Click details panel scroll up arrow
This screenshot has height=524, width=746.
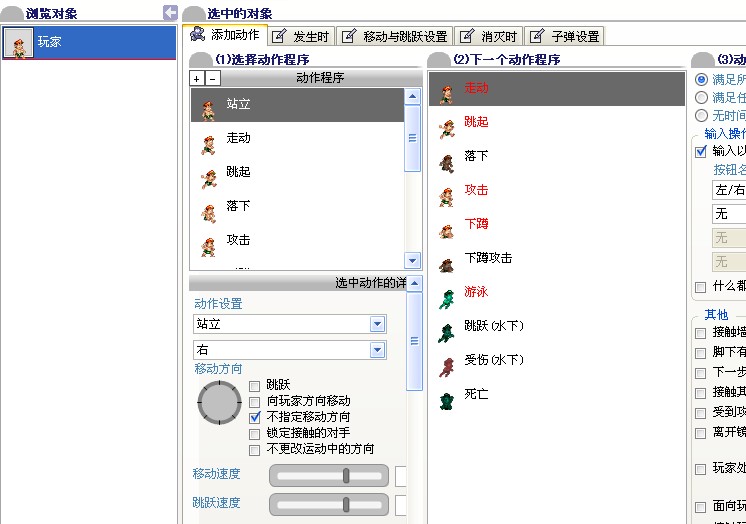tap(414, 284)
